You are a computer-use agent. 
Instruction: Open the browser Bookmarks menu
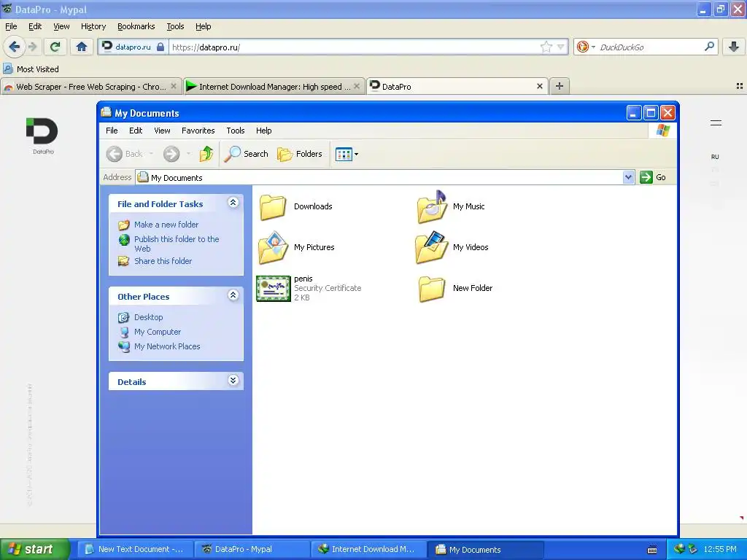(x=136, y=26)
